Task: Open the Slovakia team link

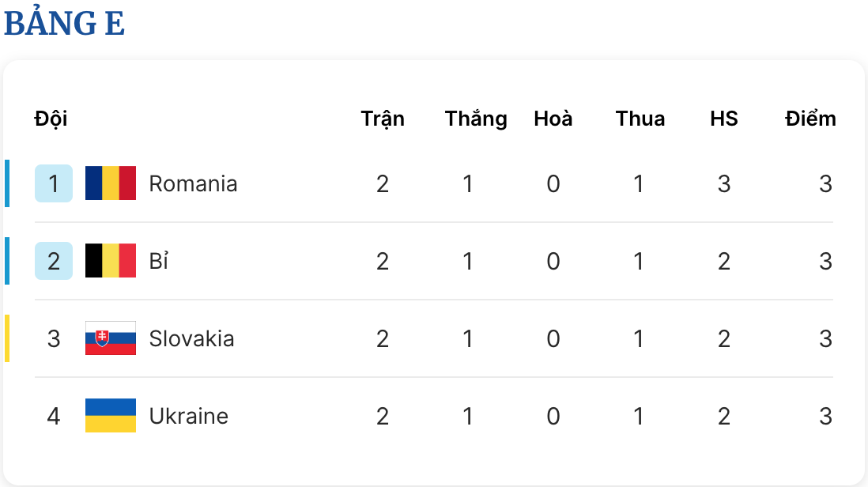Action: tap(191, 338)
